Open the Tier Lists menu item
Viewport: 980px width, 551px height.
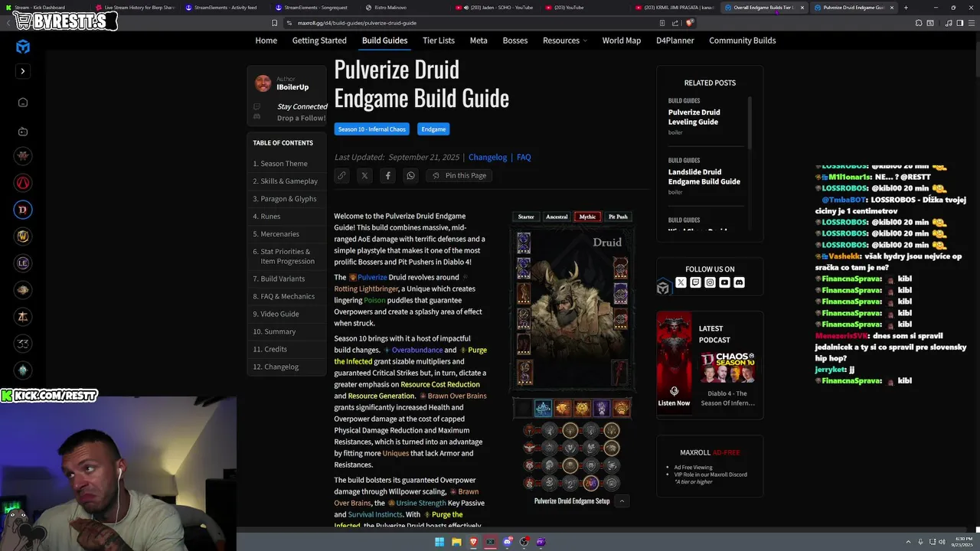(439, 41)
